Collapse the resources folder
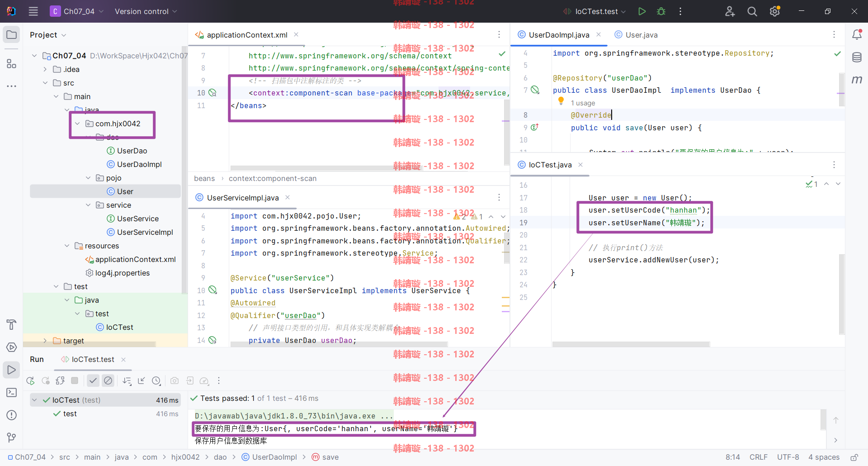The width and height of the screenshot is (868, 466). pos(67,246)
